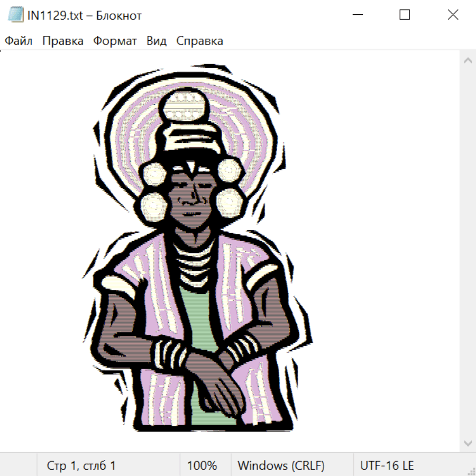Viewport: 476px width, 476px height.
Task: Open the Справка menu
Action: (x=199, y=41)
